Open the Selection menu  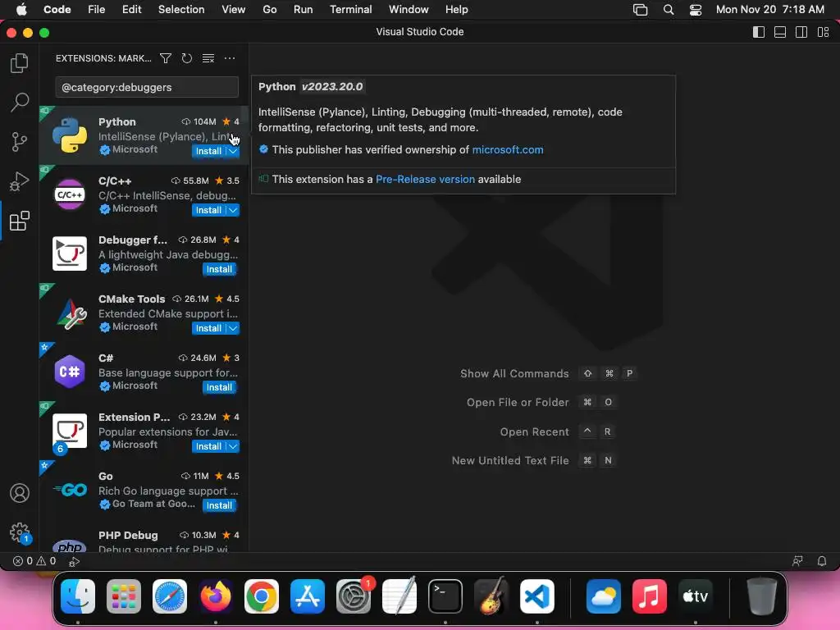click(x=181, y=10)
